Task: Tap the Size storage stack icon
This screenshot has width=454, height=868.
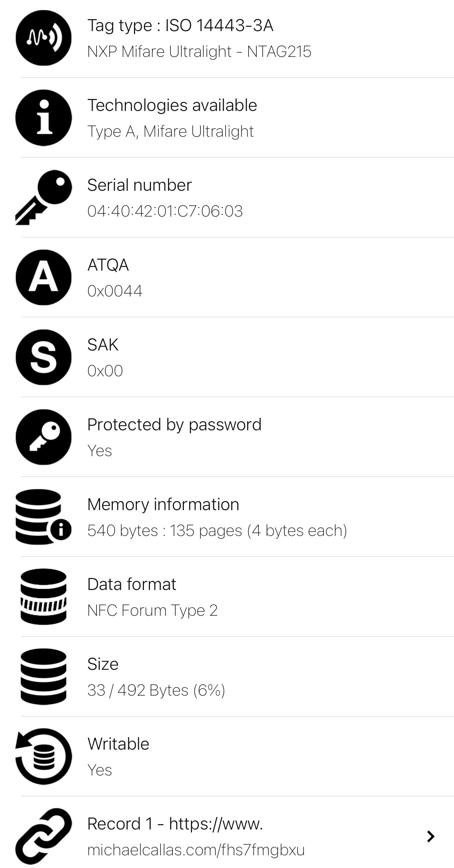Action: coord(43,677)
